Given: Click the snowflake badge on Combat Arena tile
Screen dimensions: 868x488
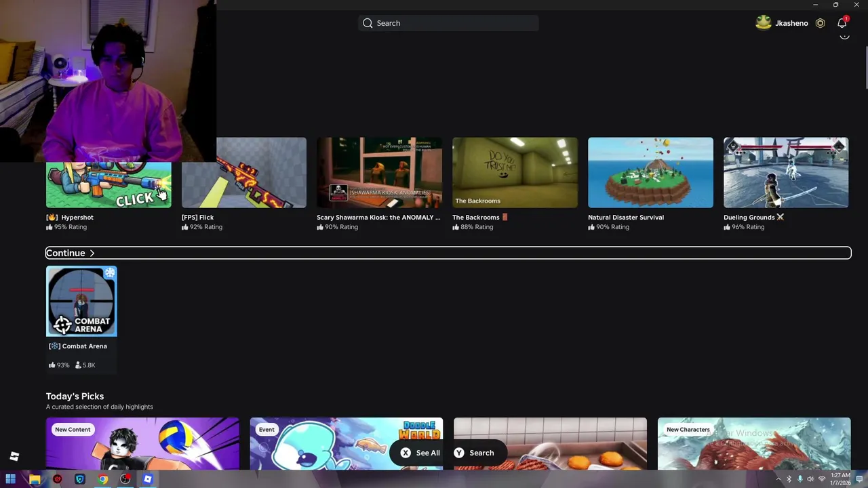Looking at the screenshot, I should pyautogui.click(x=110, y=272).
